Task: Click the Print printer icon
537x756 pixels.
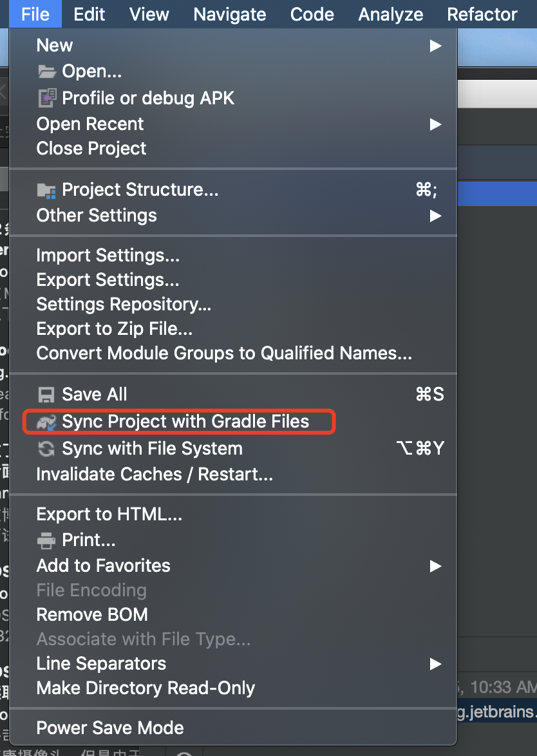Action: click(x=46, y=541)
